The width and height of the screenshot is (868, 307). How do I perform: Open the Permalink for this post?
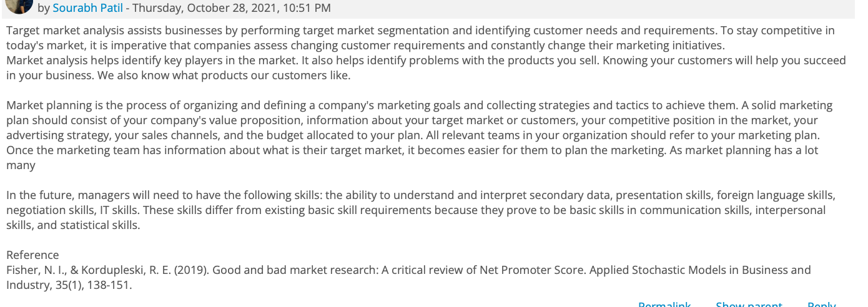tap(664, 304)
